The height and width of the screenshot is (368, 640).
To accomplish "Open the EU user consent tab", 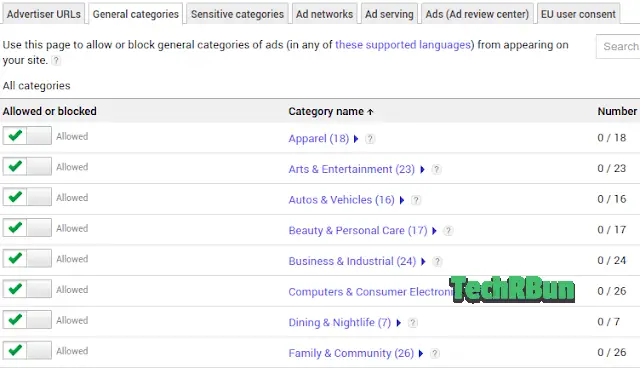I will pos(578,14).
